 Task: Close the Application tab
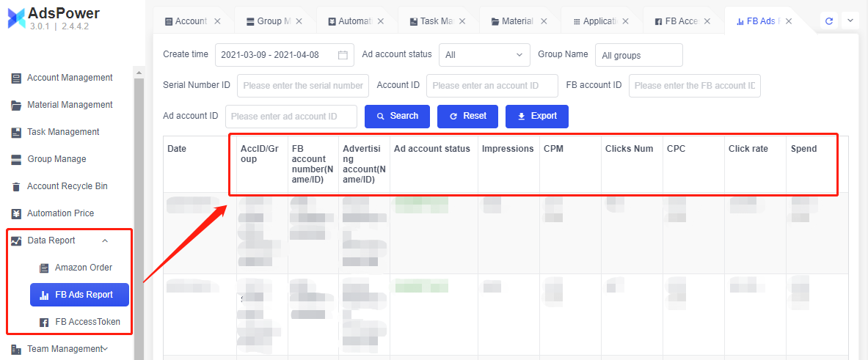click(626, 21)
